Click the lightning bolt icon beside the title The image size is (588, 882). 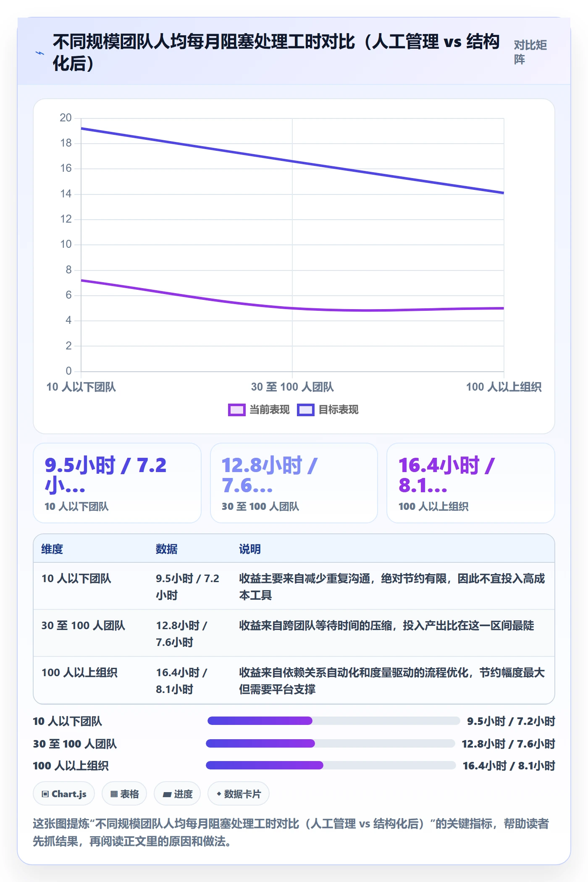(39, 53)
